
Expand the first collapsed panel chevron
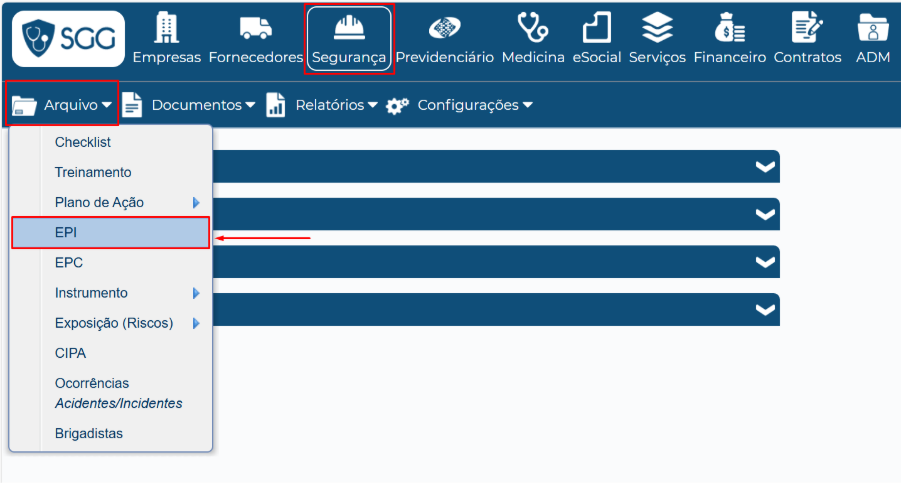tap(765, 167)
